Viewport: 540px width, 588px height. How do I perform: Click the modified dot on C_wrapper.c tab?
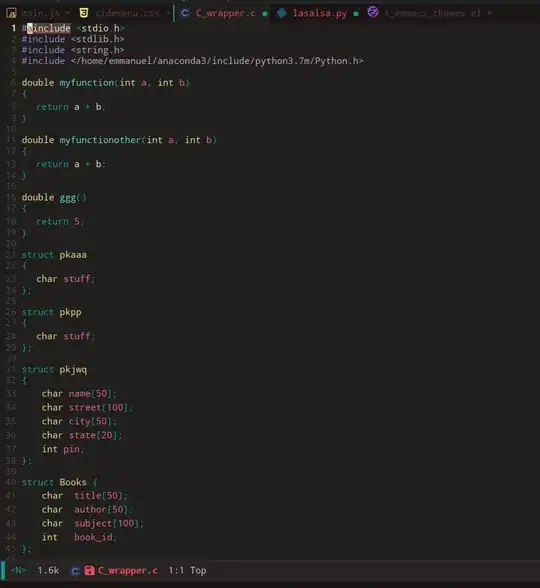(x=265, y=14)
